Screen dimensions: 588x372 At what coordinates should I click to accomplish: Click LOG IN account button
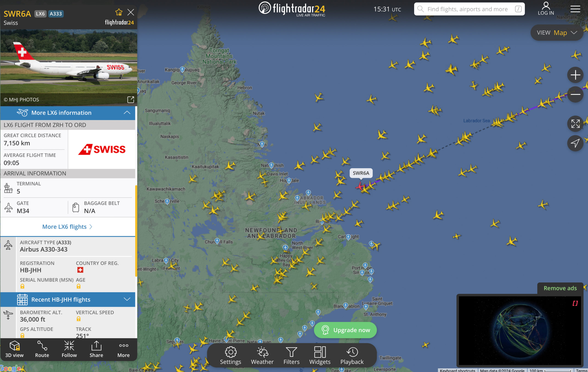pyautogui.click(x=546, y=9)
